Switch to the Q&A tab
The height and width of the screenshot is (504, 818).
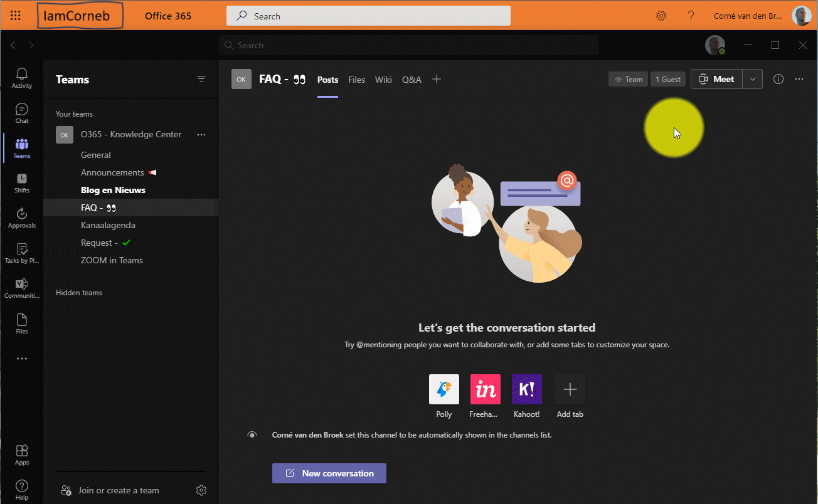(x=412, y=80)
